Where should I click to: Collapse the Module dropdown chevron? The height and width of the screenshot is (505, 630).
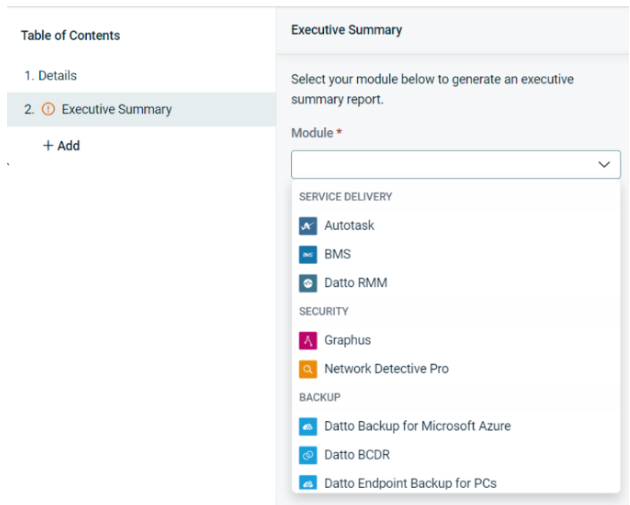pos(604,164)
